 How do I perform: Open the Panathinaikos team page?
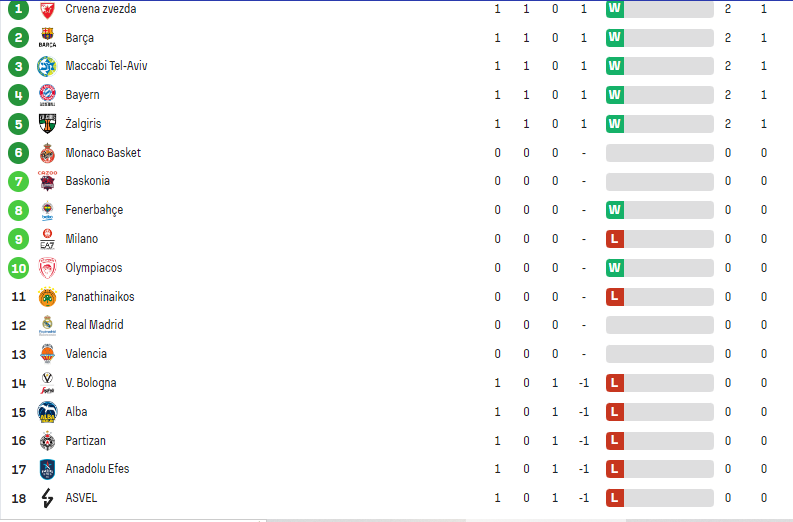click(100, 297)
